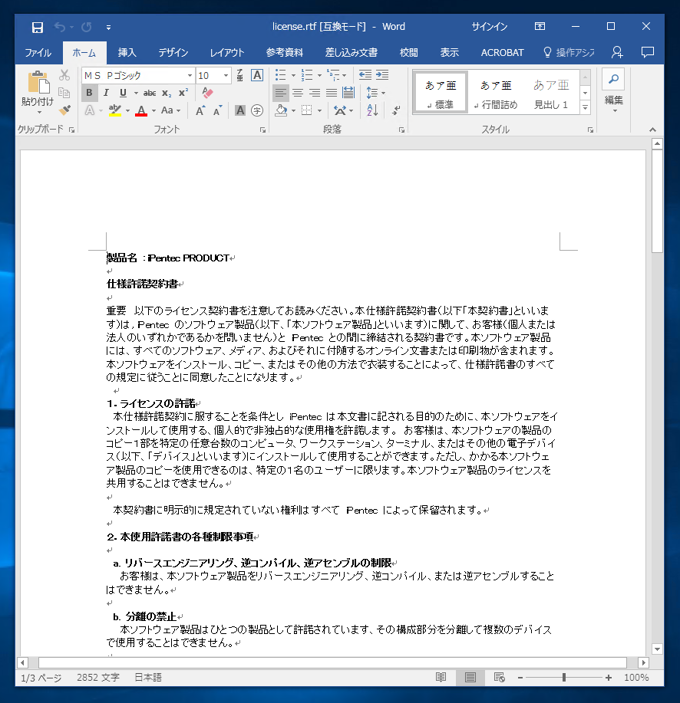Apply red font color
The width and height of the screenshot is (680, 703).
point(141,110)
